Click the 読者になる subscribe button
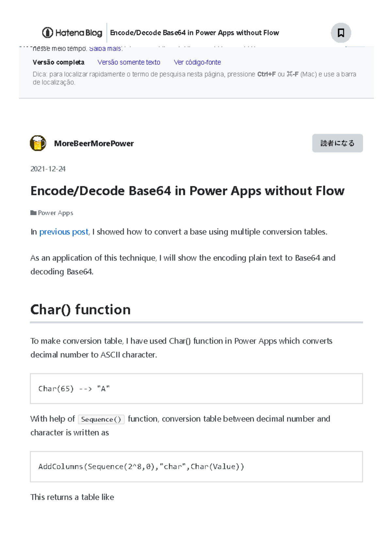Viewport: 392px width, 555px height. [x=337, y=143]
